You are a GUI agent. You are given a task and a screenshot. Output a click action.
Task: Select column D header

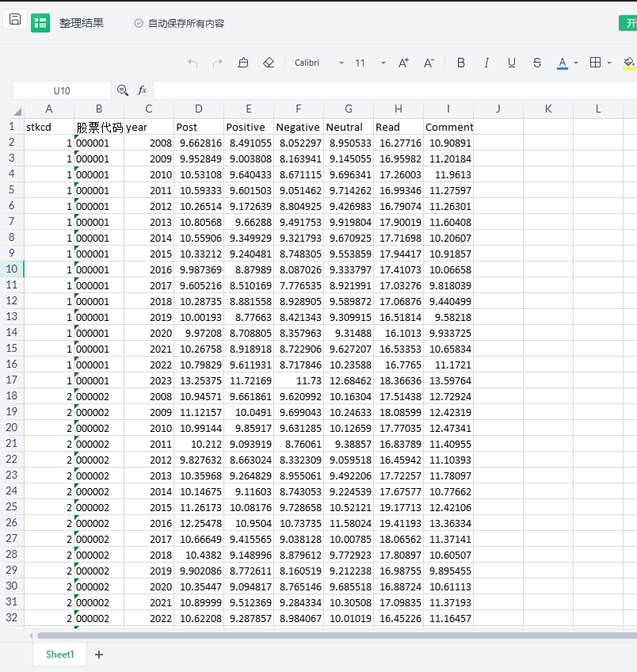pyautogui.click(x=199, y=109)
